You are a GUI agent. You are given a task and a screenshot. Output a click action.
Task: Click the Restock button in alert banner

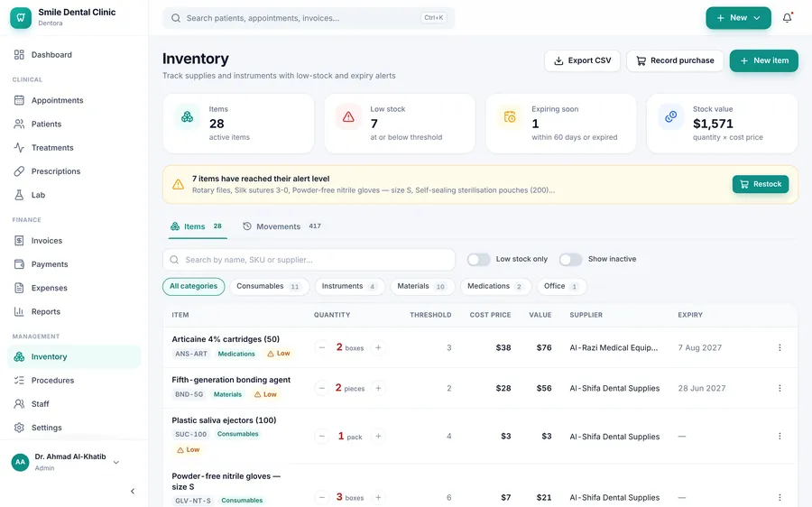761,184
